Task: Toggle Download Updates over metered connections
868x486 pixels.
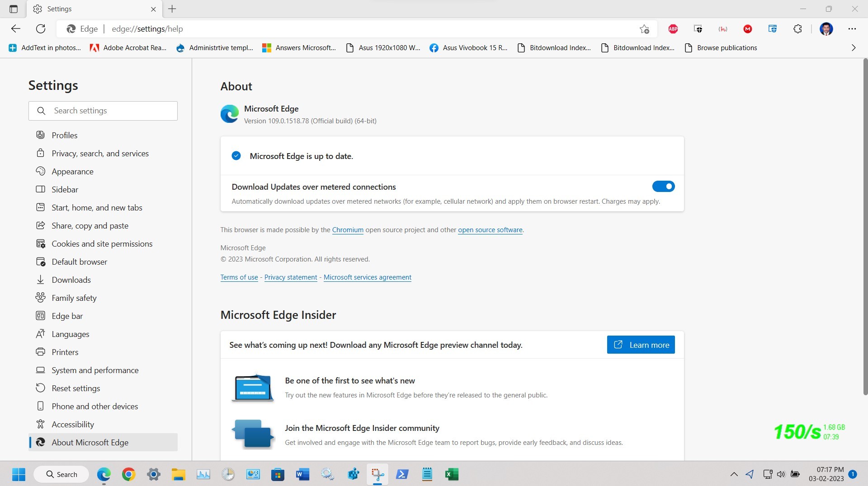Action: (x=663, y=187)
